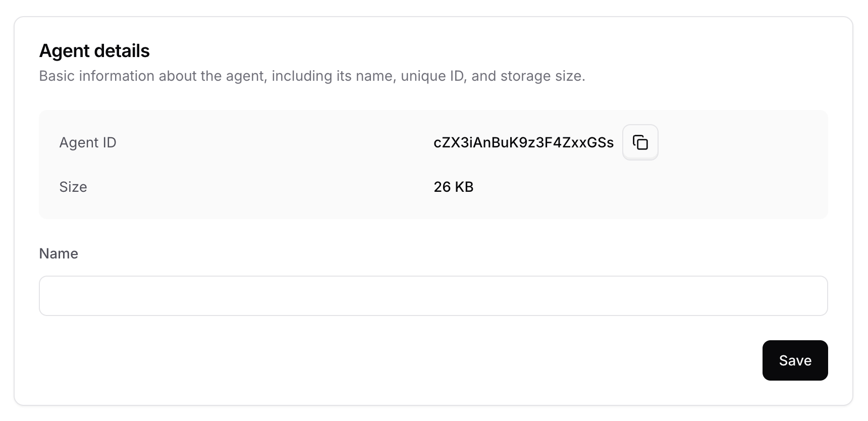Click the "Agent ID" row label

88,143
